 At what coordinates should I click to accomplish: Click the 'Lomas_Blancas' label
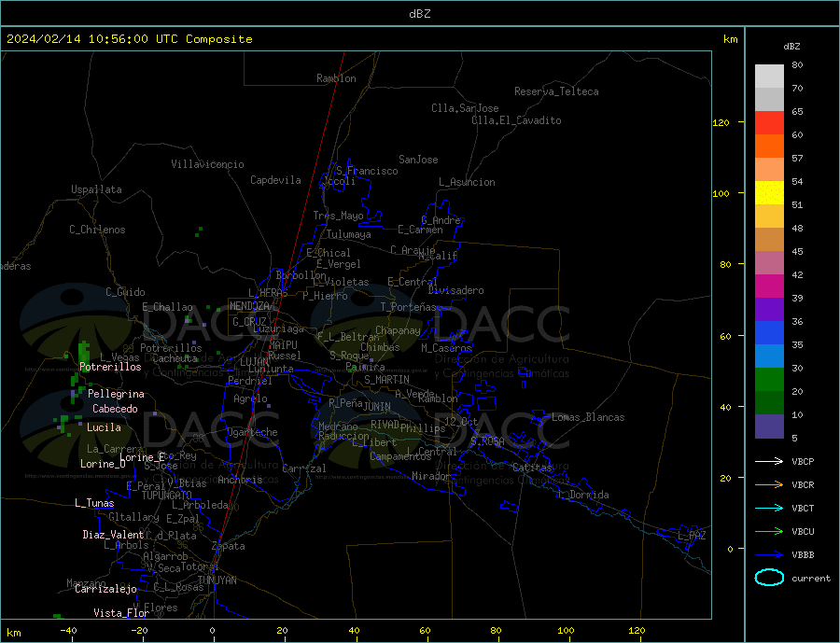coord(588,417)
